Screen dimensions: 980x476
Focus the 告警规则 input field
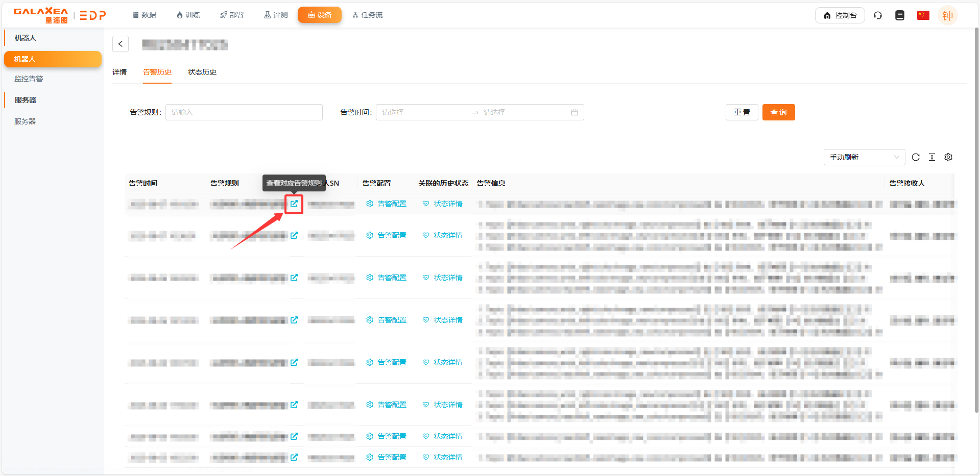pos(244,112)
